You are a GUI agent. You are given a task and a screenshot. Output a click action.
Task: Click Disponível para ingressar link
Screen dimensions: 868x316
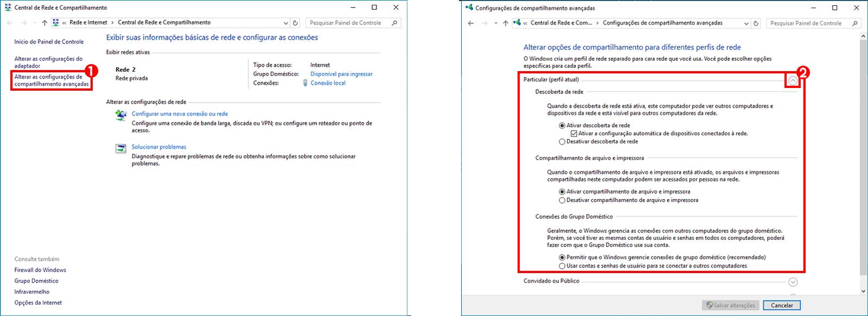click(x=341, y=74)
